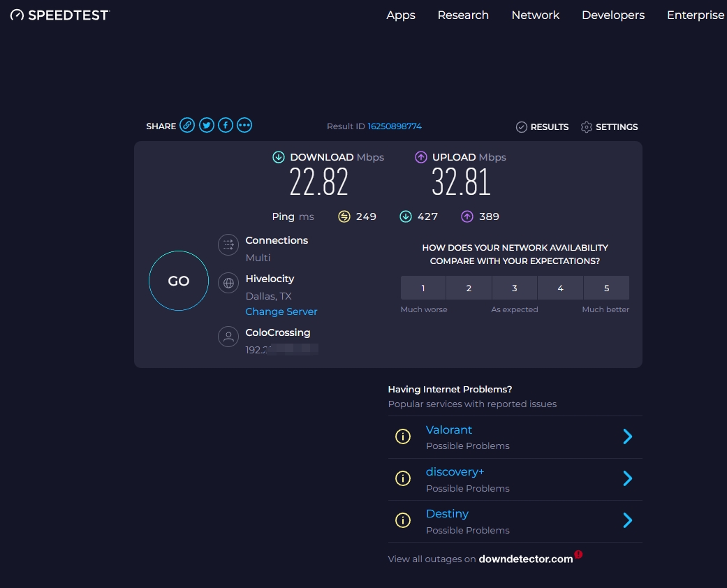Visit downdetector.com link
The width and height of the screenshot is (727, 588).
point(526,559)
